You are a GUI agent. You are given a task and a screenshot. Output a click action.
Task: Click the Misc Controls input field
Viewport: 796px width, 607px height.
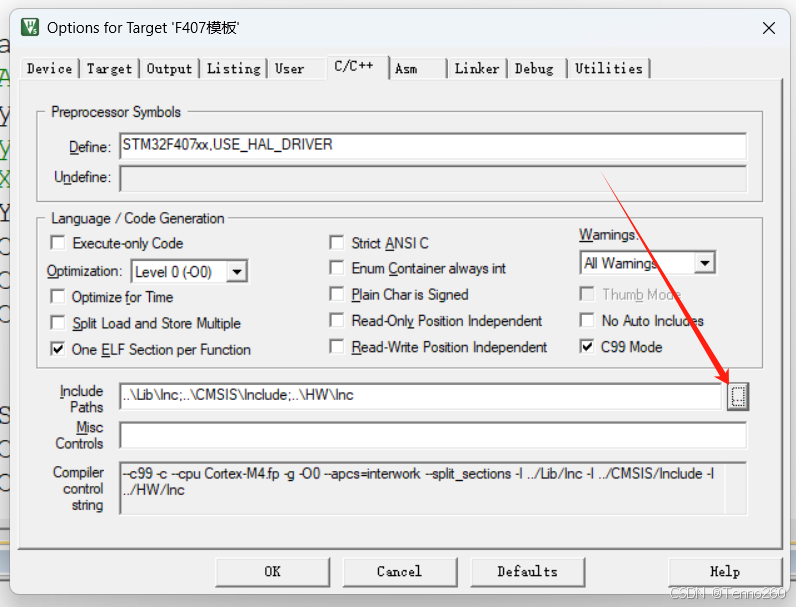pyautogui.click(x=433, y=435)
